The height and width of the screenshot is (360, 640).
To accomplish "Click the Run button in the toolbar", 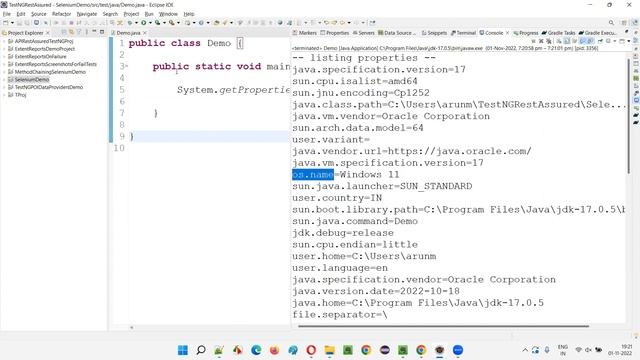I will coord(144,22).
